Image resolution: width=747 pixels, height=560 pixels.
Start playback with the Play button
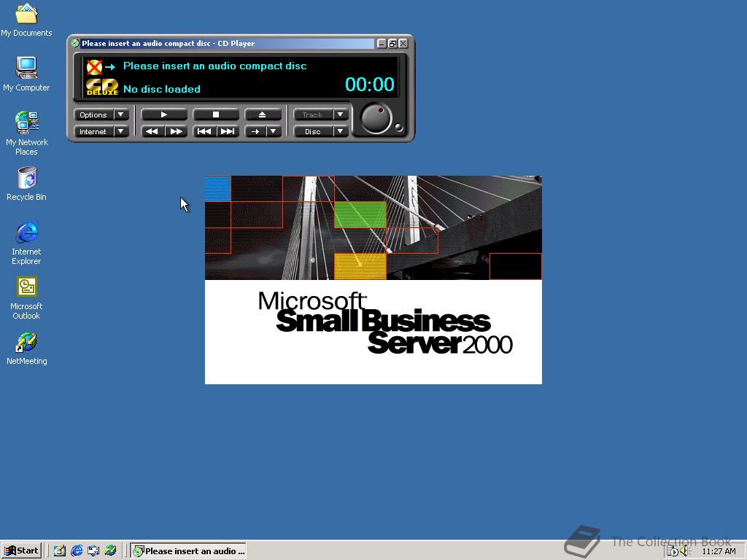pyautogui.click(x=164, y=114)
